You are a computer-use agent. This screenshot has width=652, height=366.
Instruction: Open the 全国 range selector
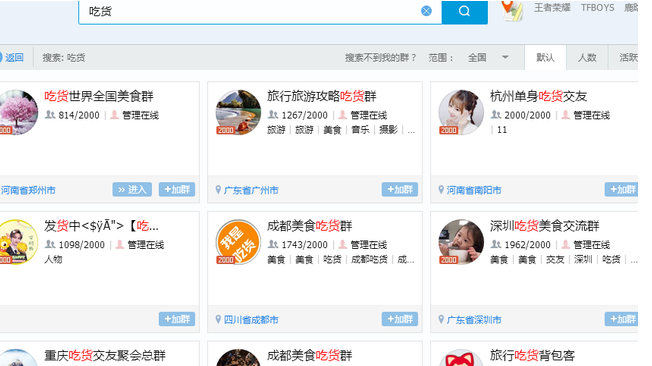click(487, 57)
